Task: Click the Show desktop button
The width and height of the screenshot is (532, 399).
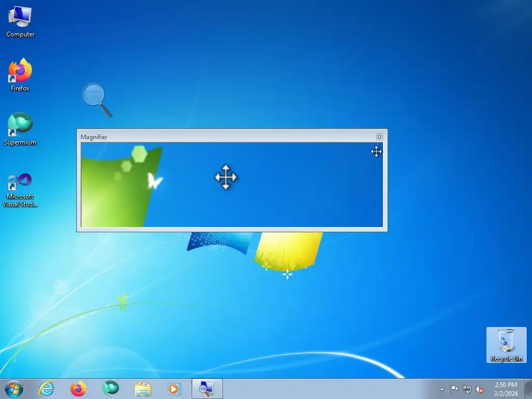Action: (x=528, y=389)
